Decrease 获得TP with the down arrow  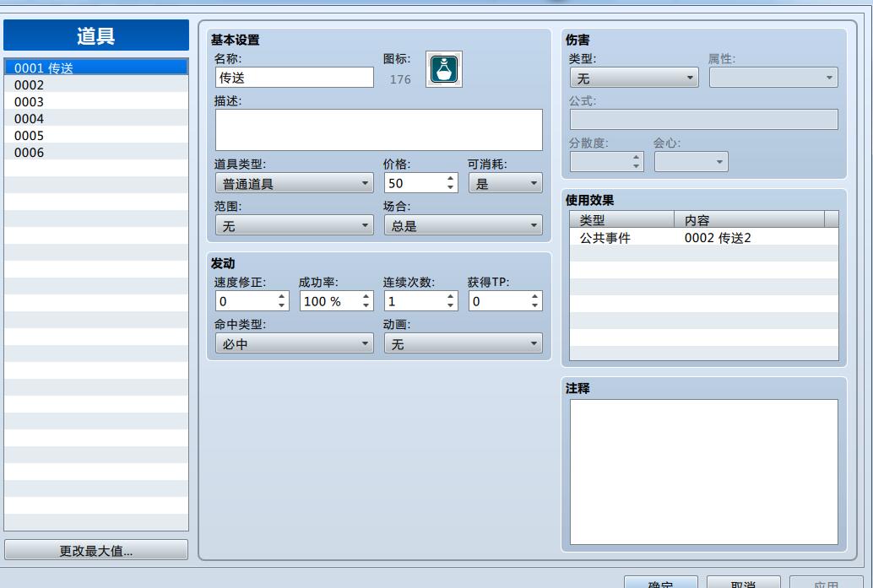click(x=535, y=305)
